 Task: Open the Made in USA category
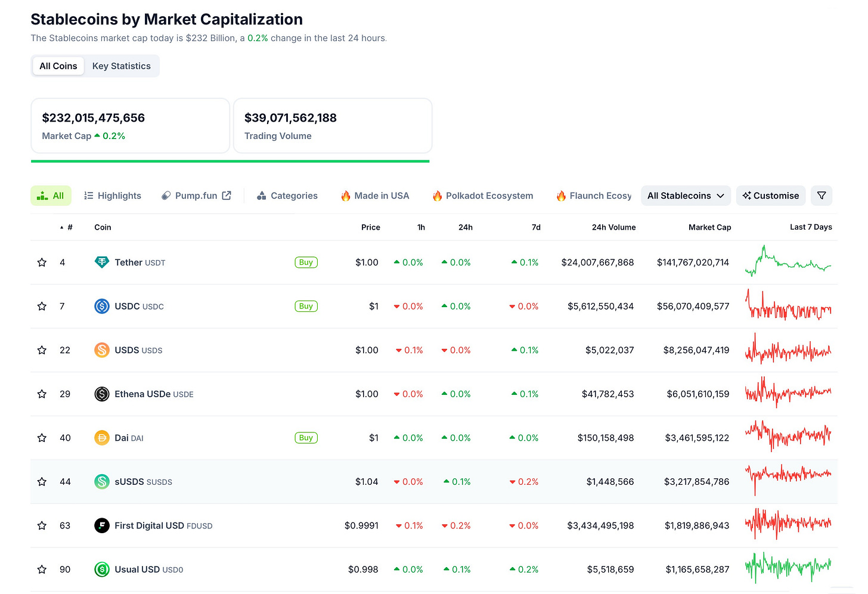375,196
